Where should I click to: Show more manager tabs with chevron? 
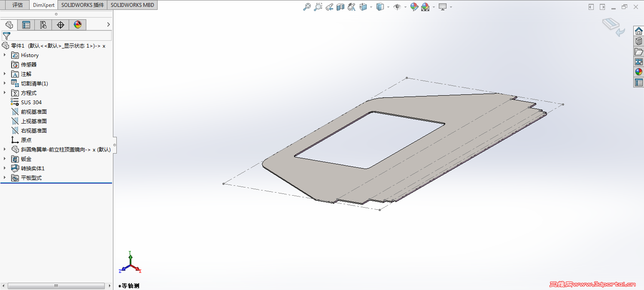click(x=108, y=25)
